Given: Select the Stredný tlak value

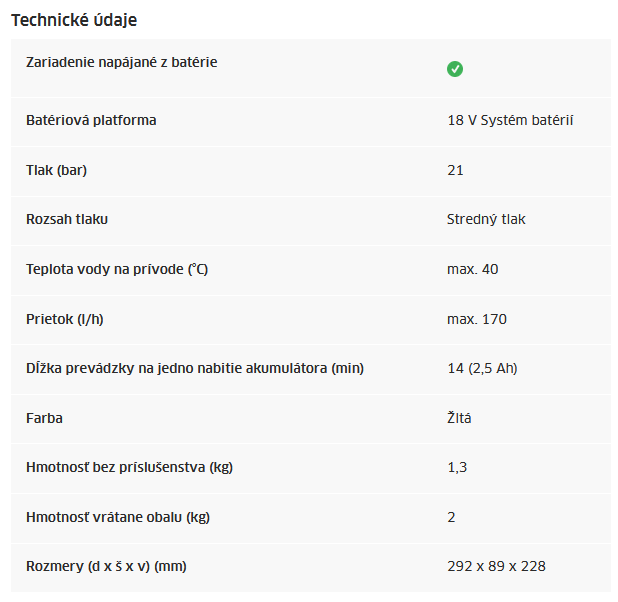Looking at the screenshot, I should pos(486,219).
